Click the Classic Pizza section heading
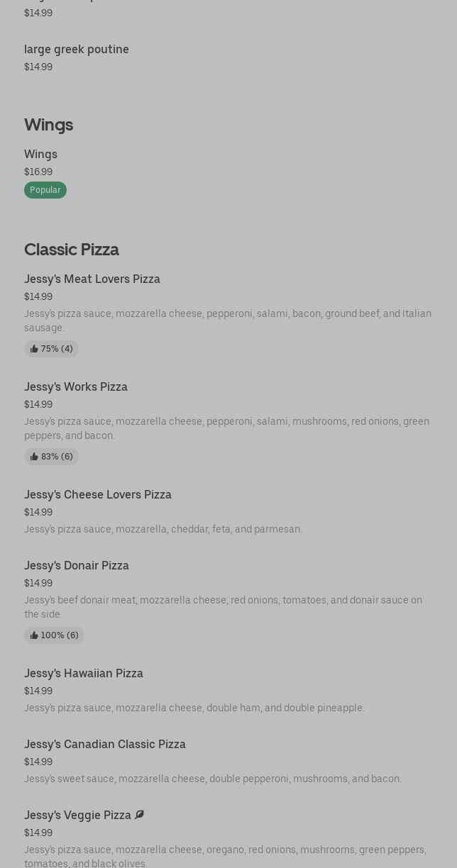 point(72,250)
